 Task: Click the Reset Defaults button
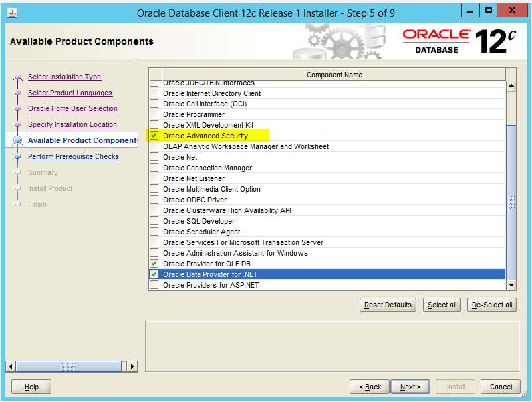[388, 305]
